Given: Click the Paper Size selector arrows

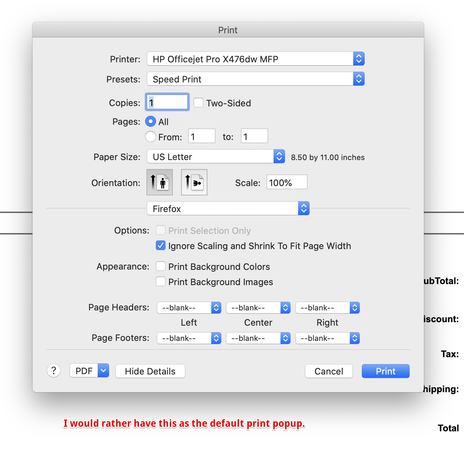Looking at the screenshot, I should coord(279,156).
